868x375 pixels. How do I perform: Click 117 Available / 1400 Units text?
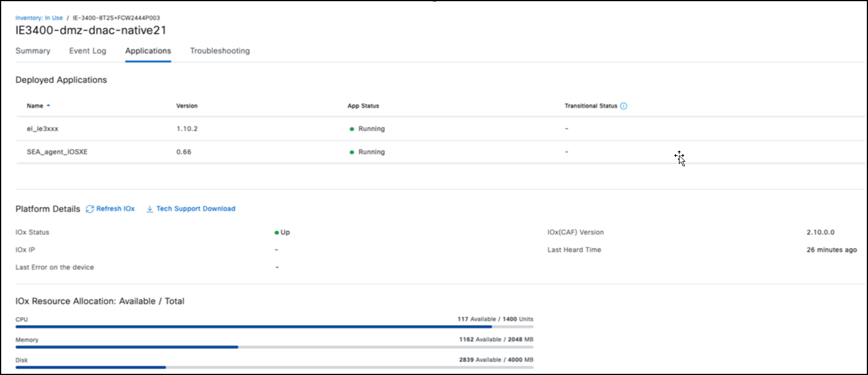pyautogui.click(x=495, y=319)
